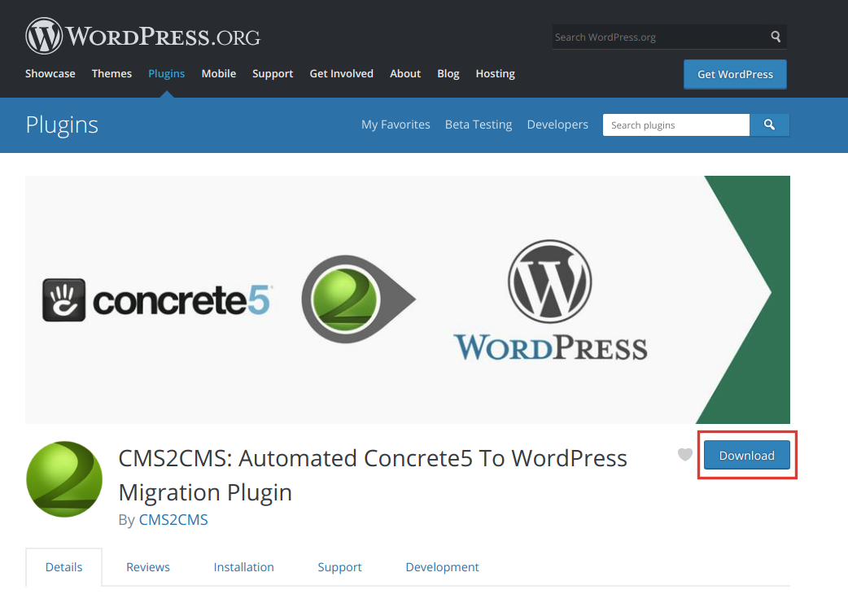Open the CMS2CMS author link
The width and height of the screenshot is (848, 616).
click(x=173, y=520)
